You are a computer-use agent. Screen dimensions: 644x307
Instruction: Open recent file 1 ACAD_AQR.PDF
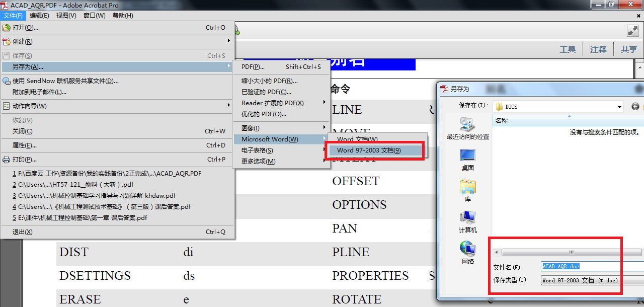118,173
